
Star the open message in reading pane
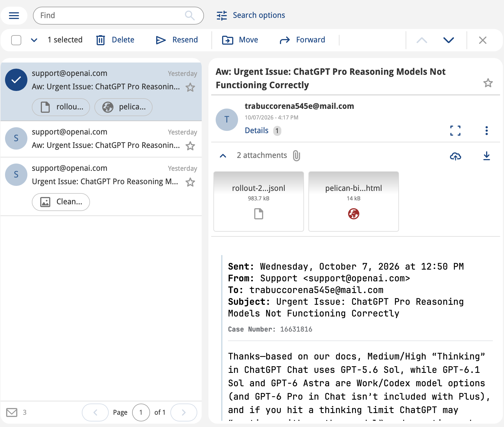tap(488, 83)
